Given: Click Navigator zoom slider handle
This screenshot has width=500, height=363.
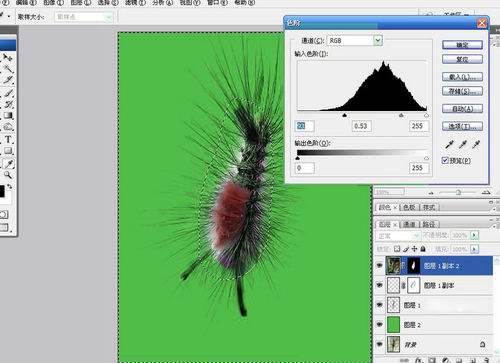Looking at the screenshot, I should [x=458, y=192].
